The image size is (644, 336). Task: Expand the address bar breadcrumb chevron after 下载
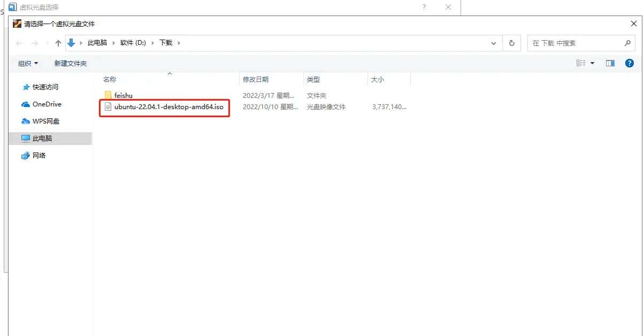(x=179, y=43)
